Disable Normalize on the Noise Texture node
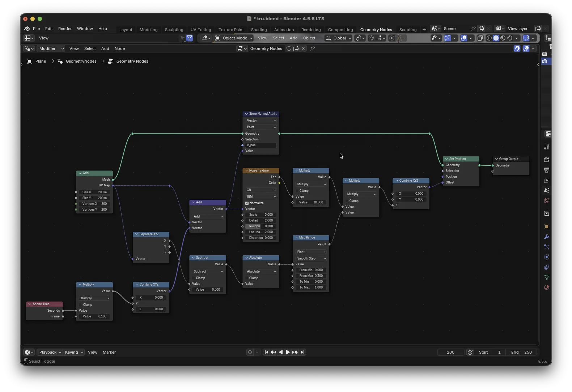 pos(247,203)
